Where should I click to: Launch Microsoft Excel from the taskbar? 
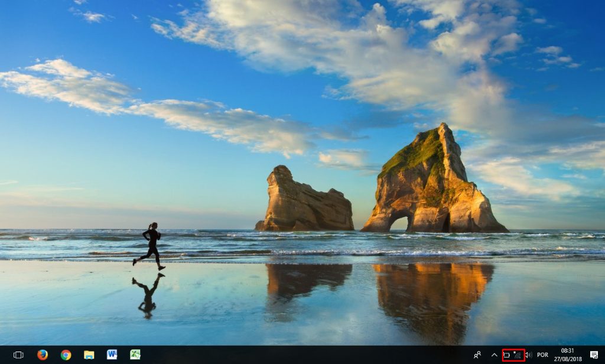coord(135,355)
